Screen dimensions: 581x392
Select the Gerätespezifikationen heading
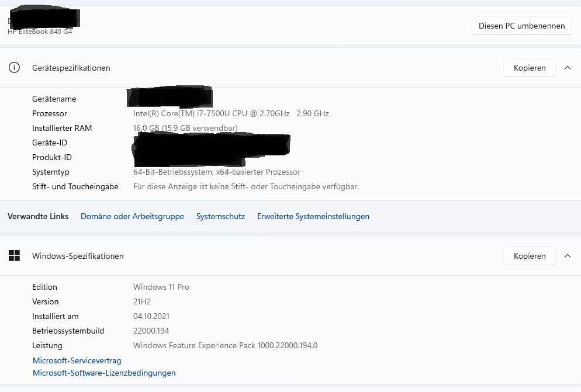71,68
